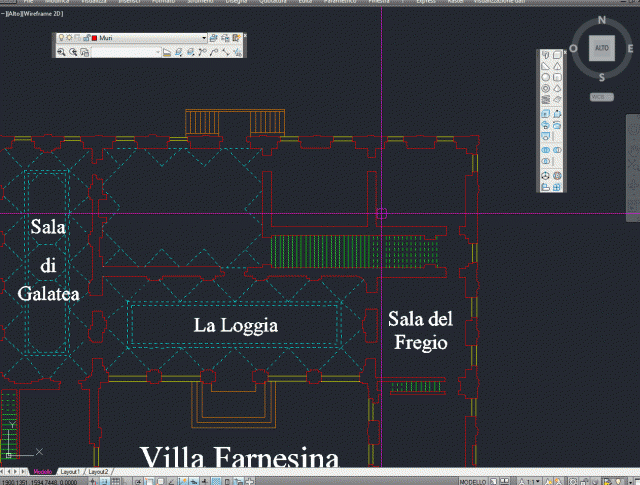Screen dimensions: 640x485
Task: Select the Torus solid tool
Action: (x=546, y=88)
